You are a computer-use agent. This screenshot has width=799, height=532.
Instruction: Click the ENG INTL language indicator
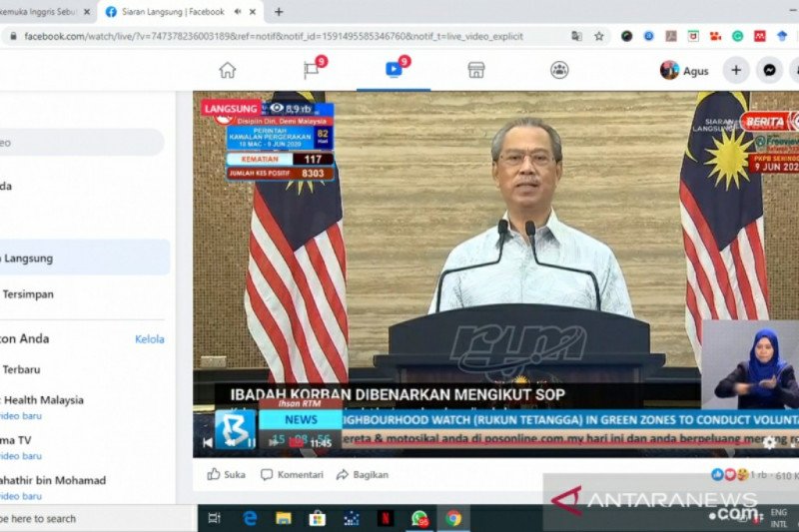(778, 518)
